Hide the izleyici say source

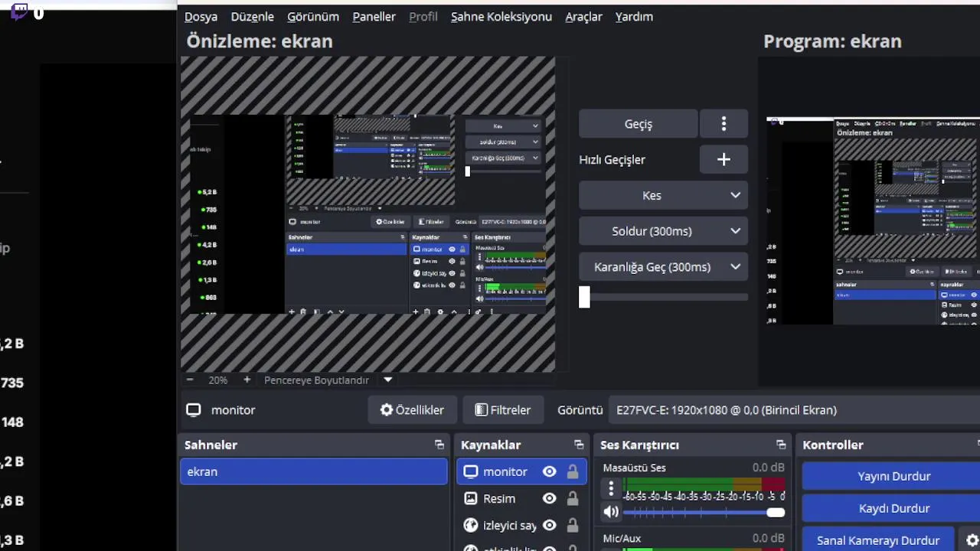(x=549, y=526)
